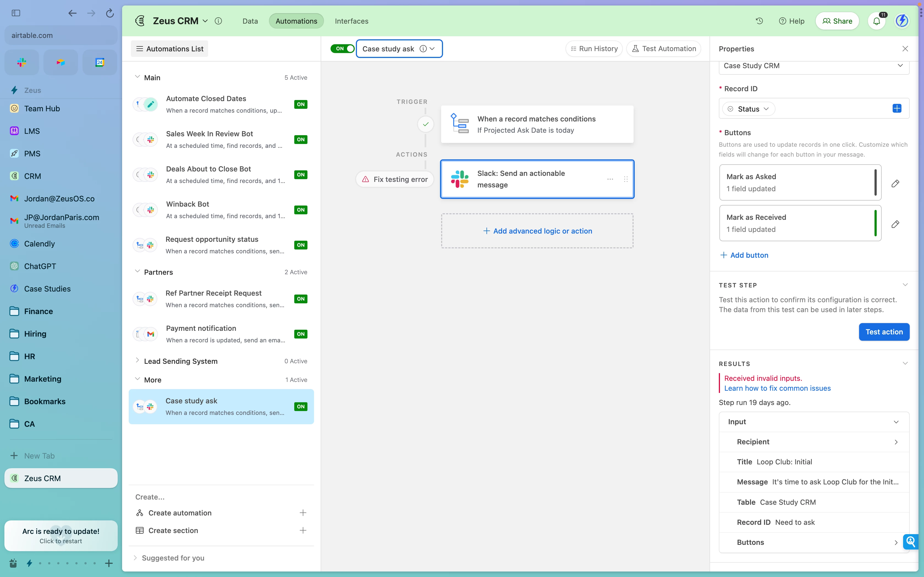
Task: Click the blue plus in the Record ID field
Action: click(897, 109)
